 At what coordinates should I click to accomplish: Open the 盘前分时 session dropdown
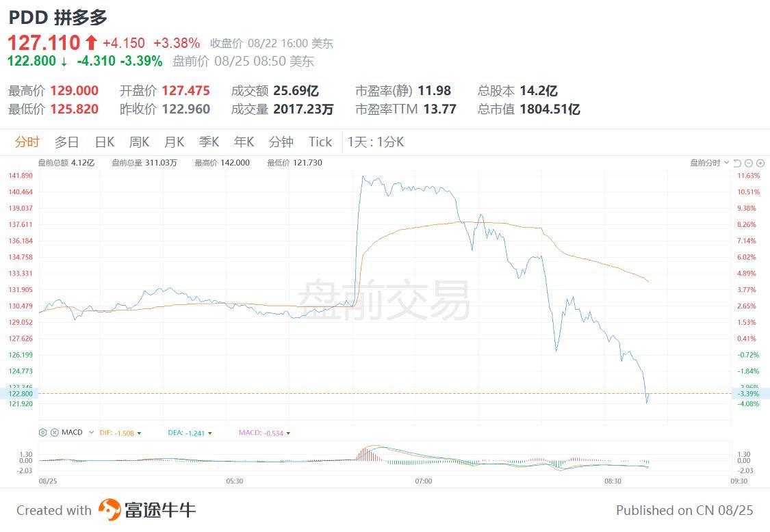pos(710,163)
